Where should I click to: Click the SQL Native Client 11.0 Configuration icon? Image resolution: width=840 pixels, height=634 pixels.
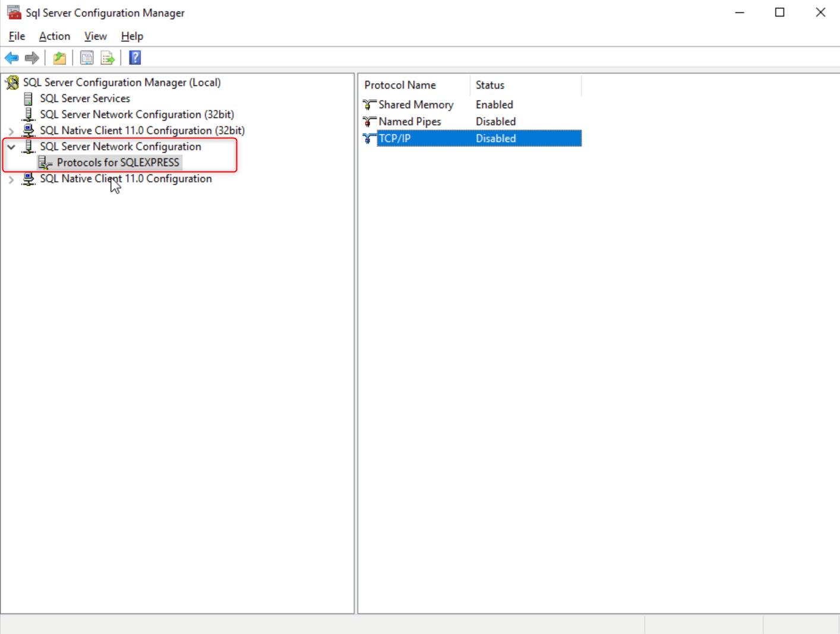pyautogui.click(x=28, y=179)
